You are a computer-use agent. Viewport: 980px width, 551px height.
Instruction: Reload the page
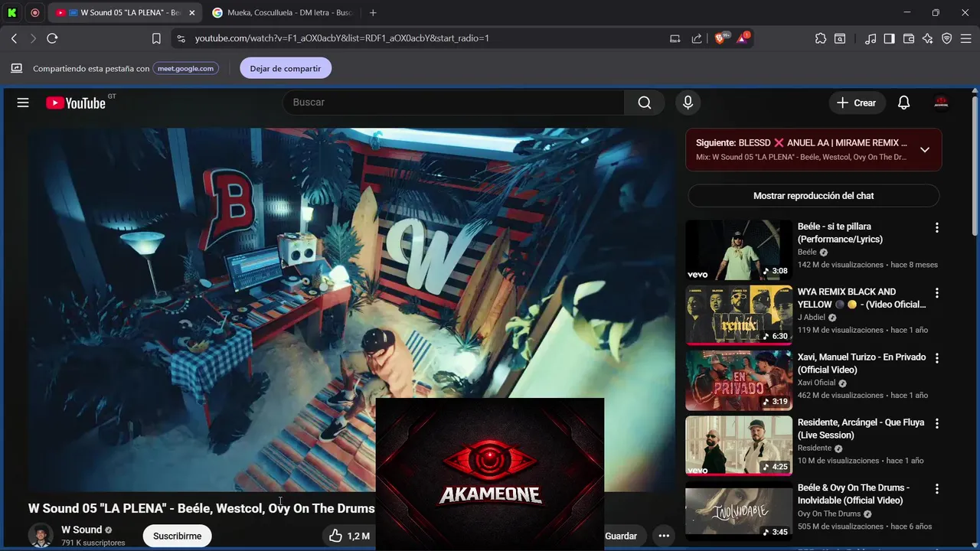(x=52, y=38)
